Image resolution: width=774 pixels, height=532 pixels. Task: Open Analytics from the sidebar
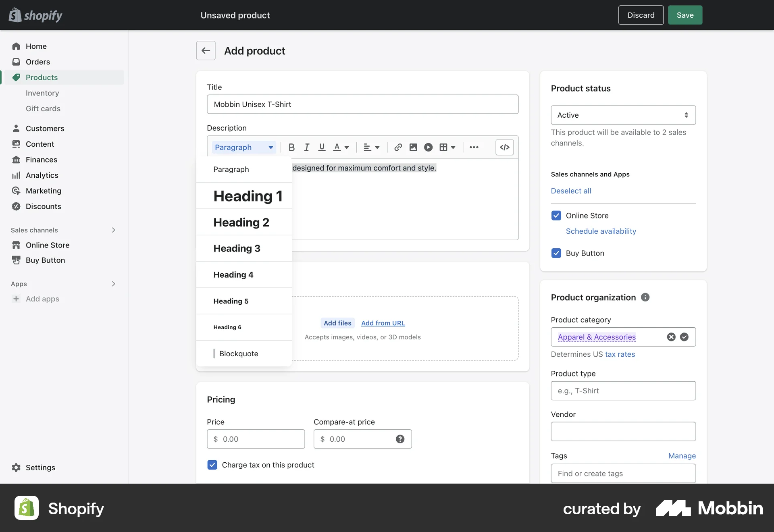[42, 175]
